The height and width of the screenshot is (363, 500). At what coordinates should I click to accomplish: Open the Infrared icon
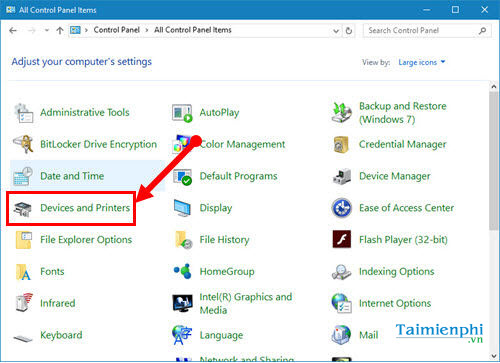(x=24, y=302)
